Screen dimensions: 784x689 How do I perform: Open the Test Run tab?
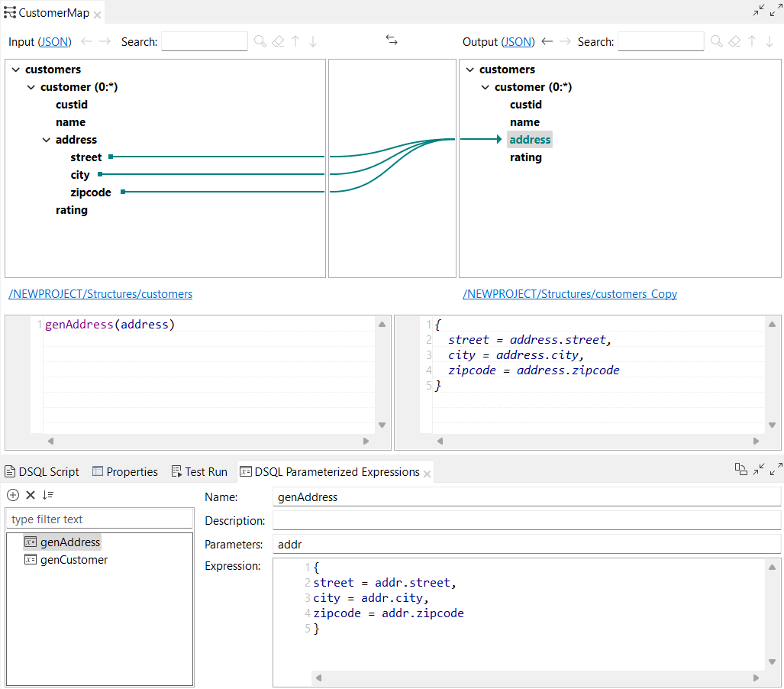pyautogui.click(x=199, y=471)
